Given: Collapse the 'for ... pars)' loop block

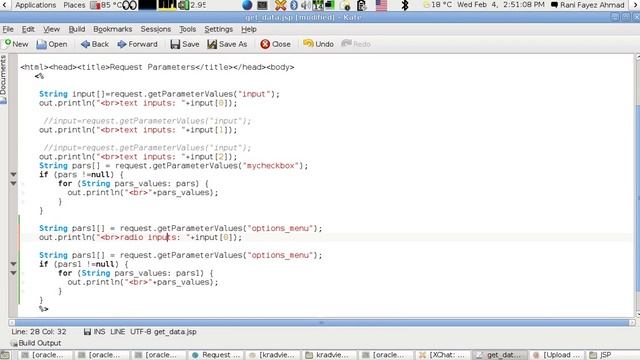Looking at the screenshot, I should (13, 183).
